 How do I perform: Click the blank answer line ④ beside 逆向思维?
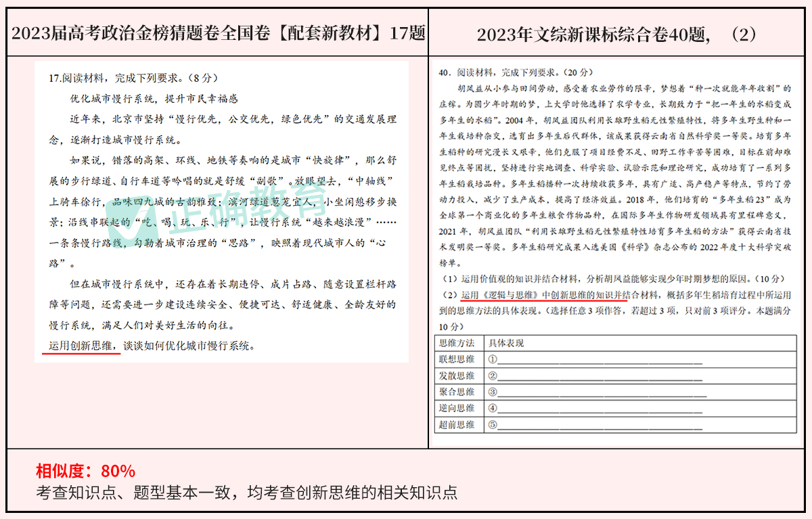click(x=595, y=409)
